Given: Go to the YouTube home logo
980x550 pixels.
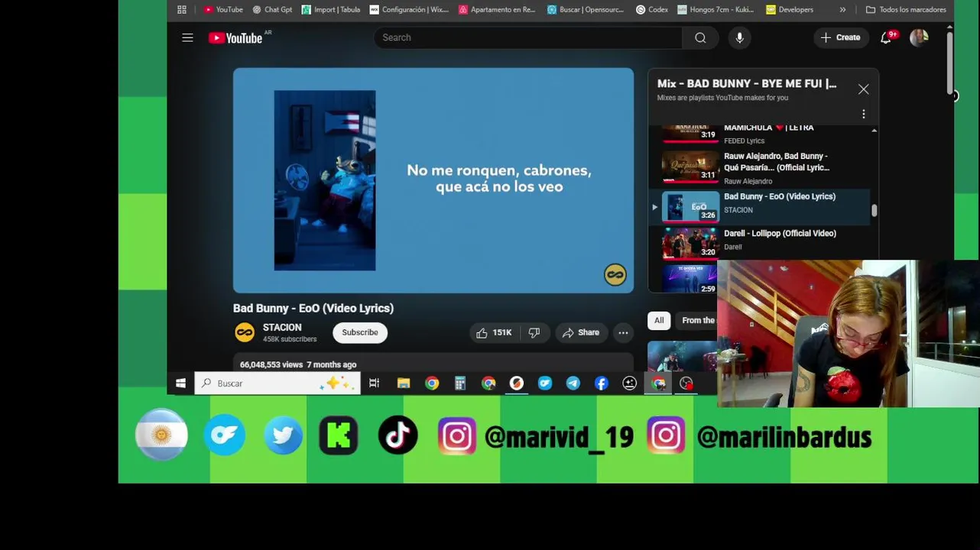Looking at the screenshot, I should tap(235, 37).
